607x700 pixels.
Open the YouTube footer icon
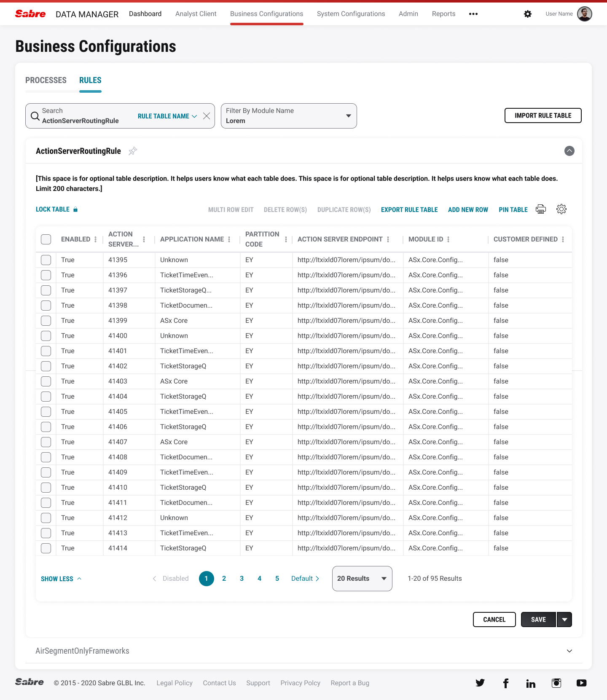click(x=581, y=683)
